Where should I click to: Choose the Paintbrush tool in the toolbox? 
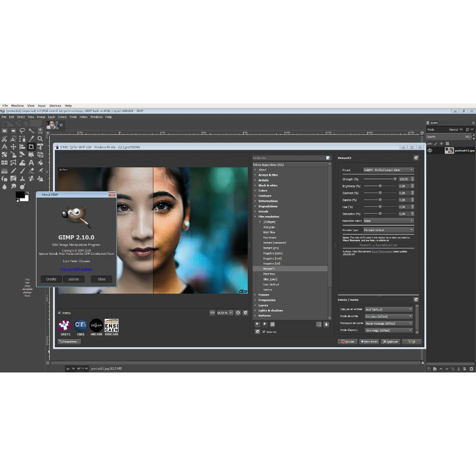[x=22, y=170]
